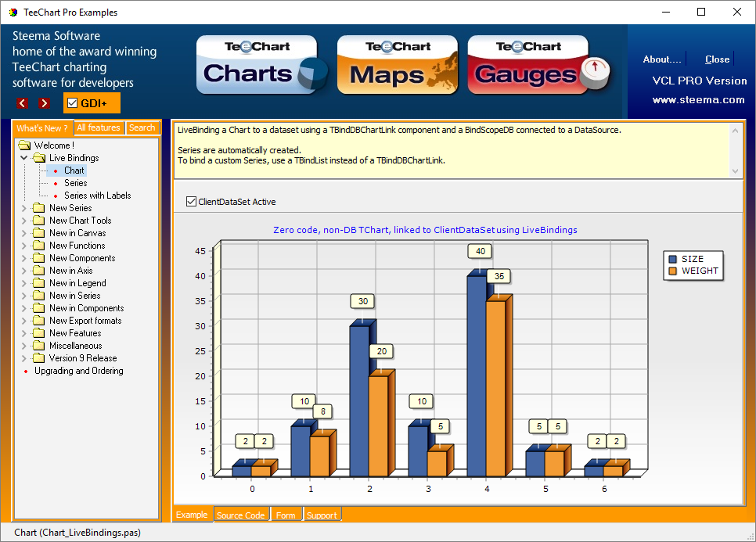Screen dimensions: 756x542
Task: Expand the New Series tree node
Action: [x=23, y=207]
